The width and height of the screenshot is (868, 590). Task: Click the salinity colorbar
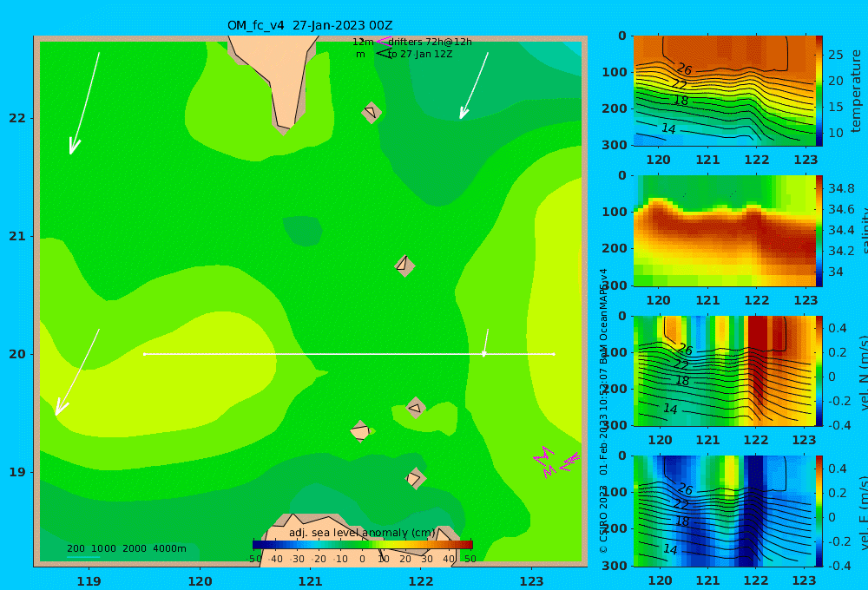pyautogui.click(x=819, y=231)
